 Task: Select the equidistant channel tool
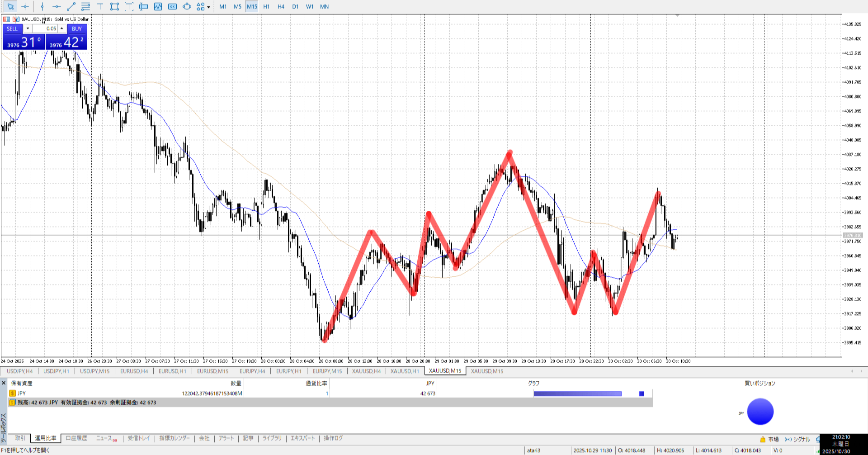pyautogui.click(x=85, y=6)
